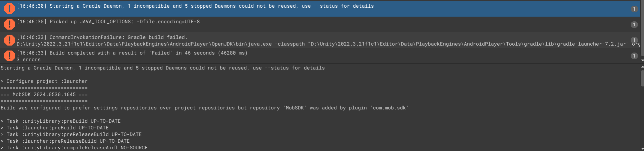Click down arrow of details pane scrollbar
The height and width of the screenshot is (151, 644).
642,149
